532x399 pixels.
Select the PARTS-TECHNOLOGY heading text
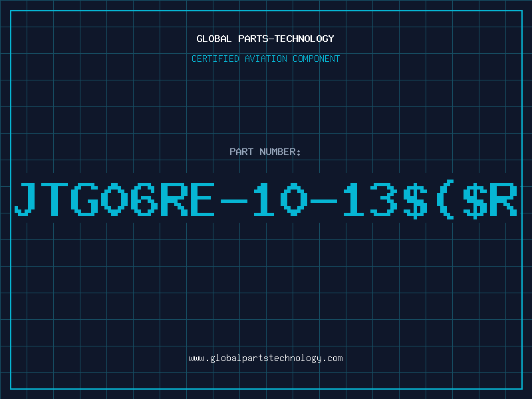click(286, 39)
